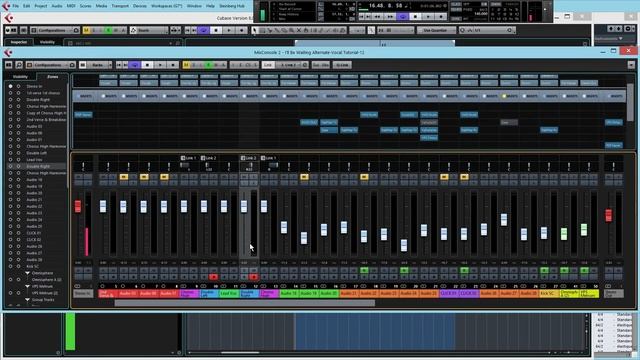Collapse the Omnisphere folder in channel list
Viewport: 640px width, 360px height.
28,273
